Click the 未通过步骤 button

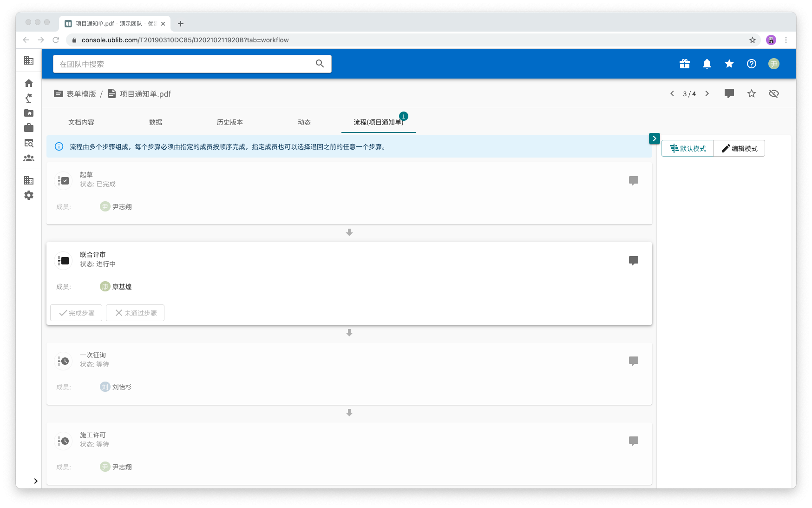[x=135, y=313]
